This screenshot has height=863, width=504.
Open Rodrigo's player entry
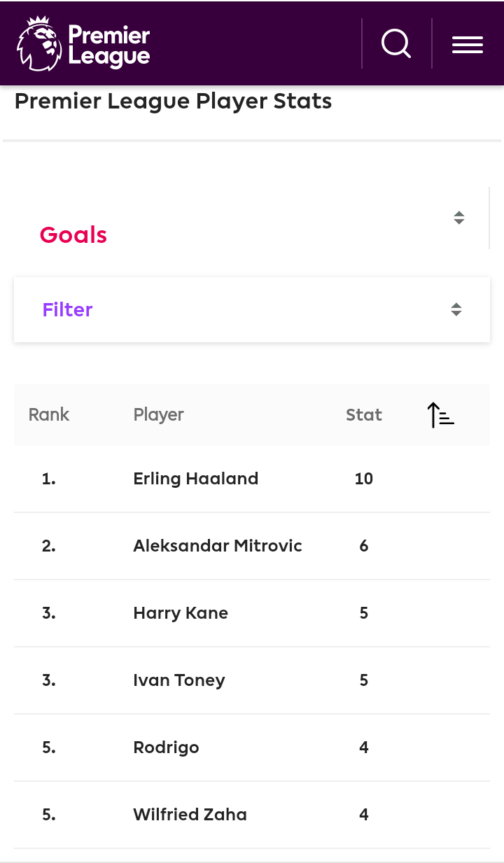coord(166,748)
